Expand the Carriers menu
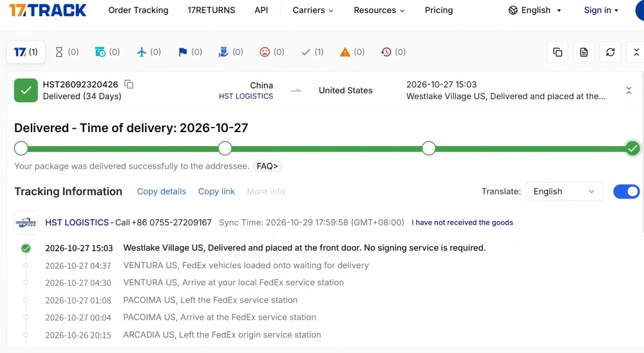 point(313,10)
